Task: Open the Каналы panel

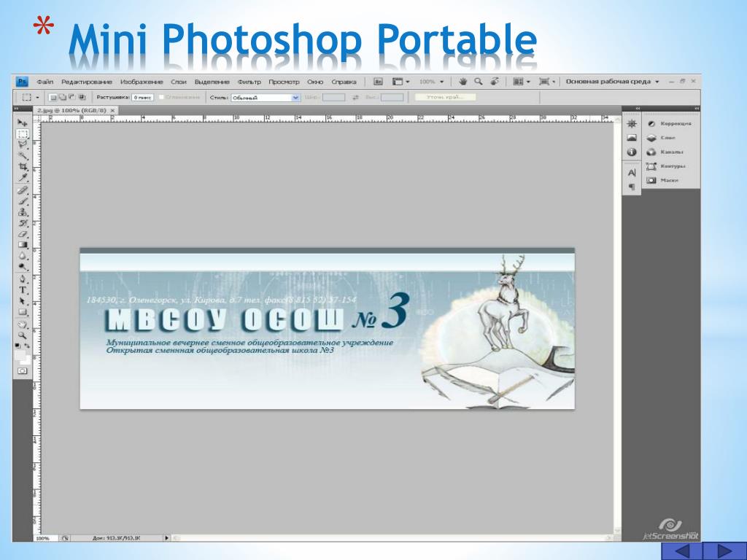Action: pyautogui.click(x=665, y=152)
